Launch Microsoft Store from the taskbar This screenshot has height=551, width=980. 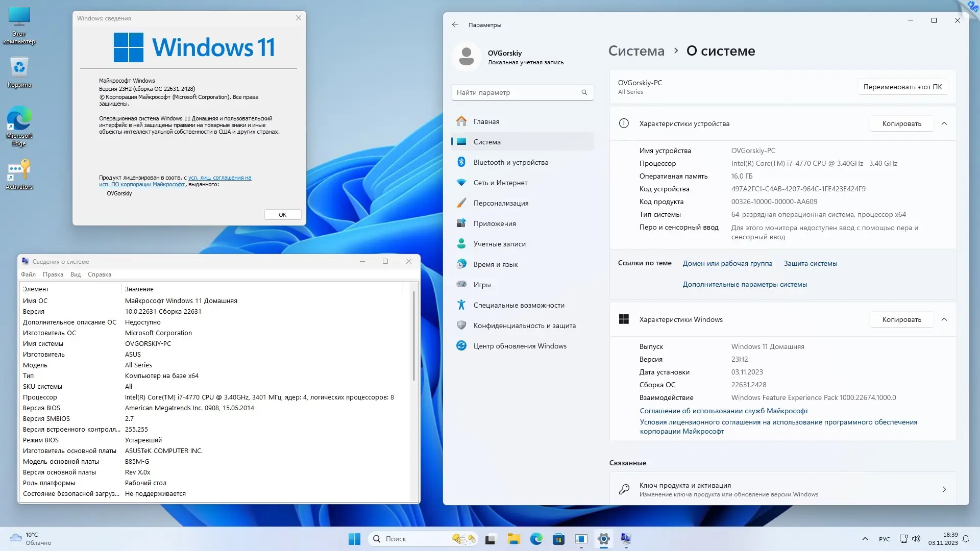(559, 539)
